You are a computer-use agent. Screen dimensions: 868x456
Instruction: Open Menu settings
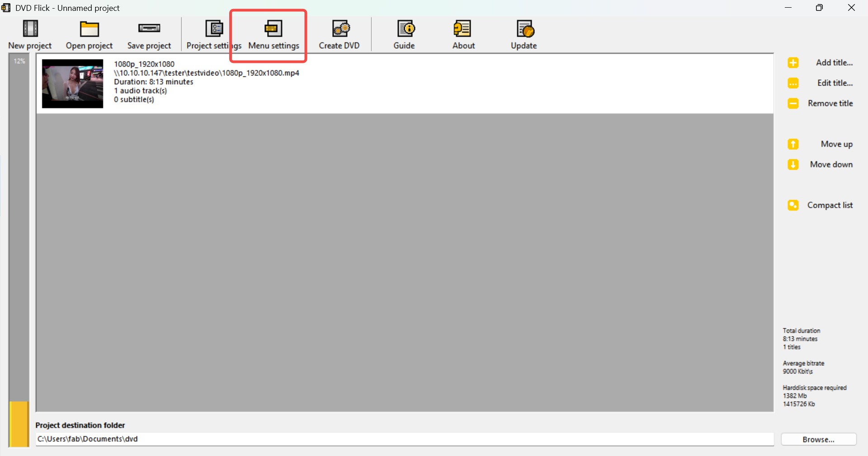[274, 34]
